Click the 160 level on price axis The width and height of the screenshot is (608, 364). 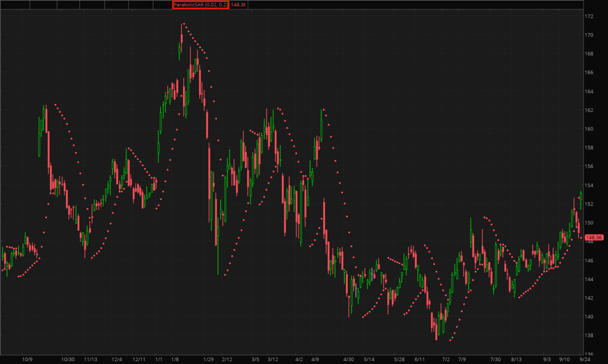pyautogui.click(x=589, y=129)
